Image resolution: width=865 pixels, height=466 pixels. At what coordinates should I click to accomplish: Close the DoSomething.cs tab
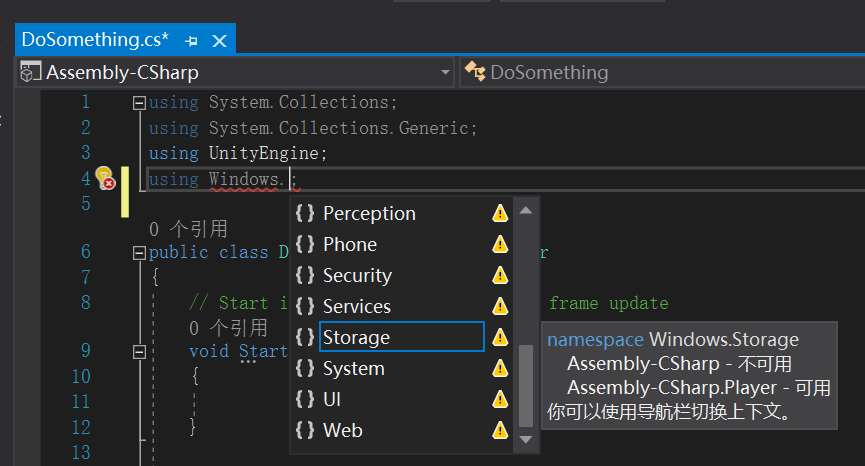tap(220, 41)
